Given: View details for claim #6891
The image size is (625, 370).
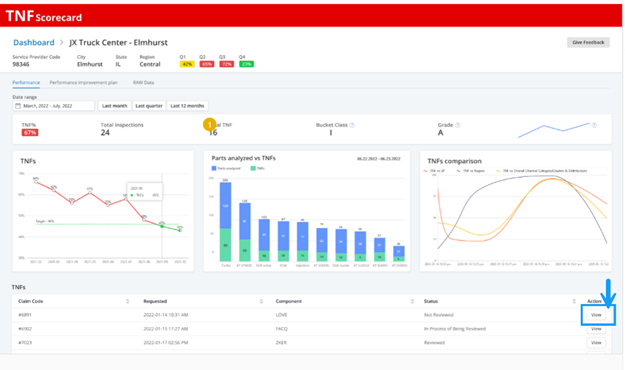Looking at the screenshot, I should pos(596,315).
